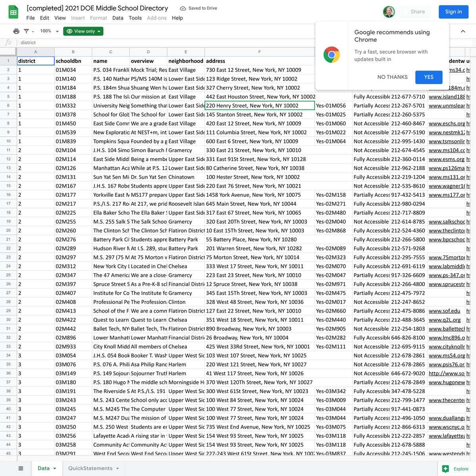Screen dimensions: 476x476
Task: Click cell 01M034
Action: click(x=73, y=70)
